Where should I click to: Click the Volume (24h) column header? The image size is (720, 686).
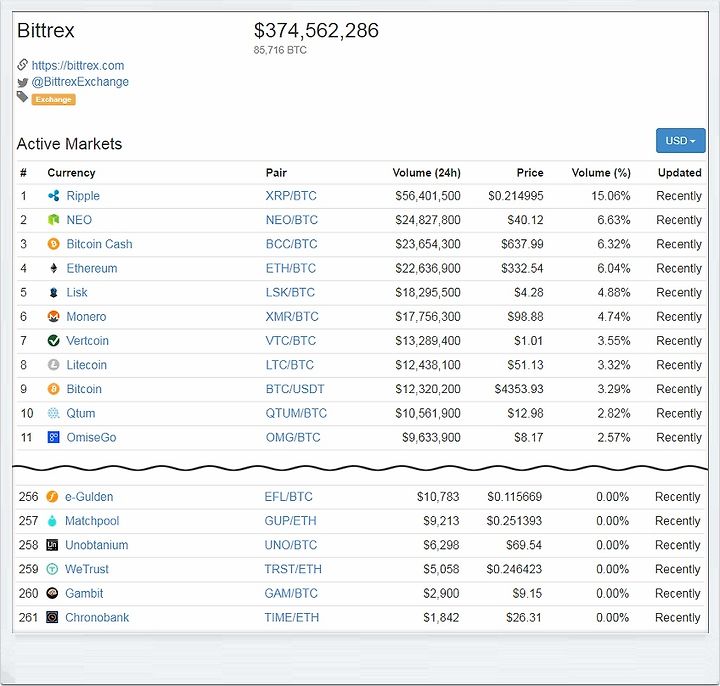tap(427, 173)
